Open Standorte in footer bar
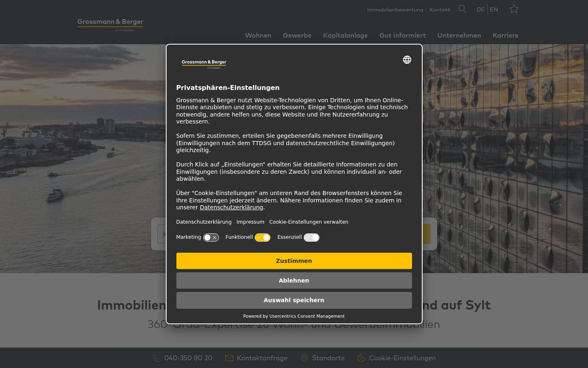Viewport: 588px width, 368px height. pos(328,358)
